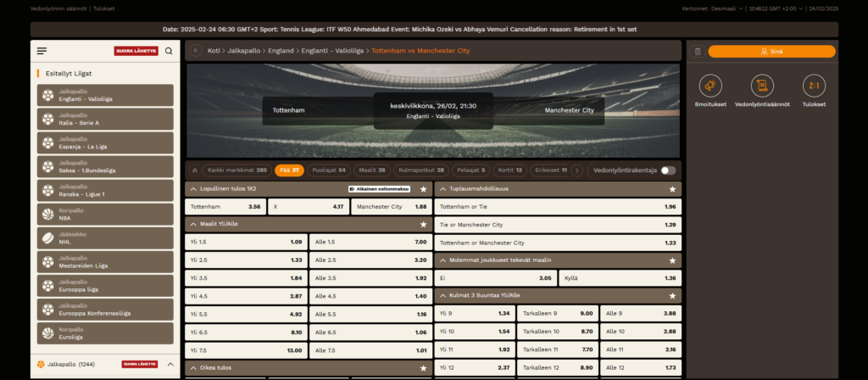Open Espanja - La Liga league
Viewport: 868px width, 380px height.
tap(105, 142)
